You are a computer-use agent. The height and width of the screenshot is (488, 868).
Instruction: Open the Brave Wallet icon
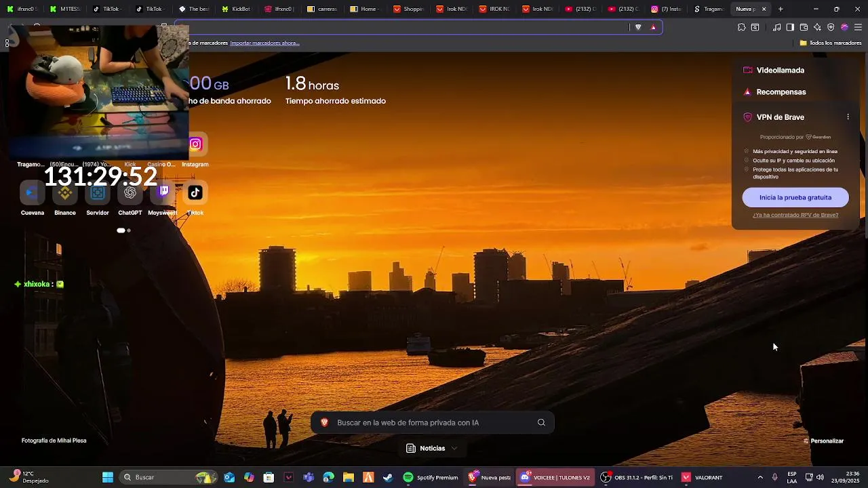804,27
